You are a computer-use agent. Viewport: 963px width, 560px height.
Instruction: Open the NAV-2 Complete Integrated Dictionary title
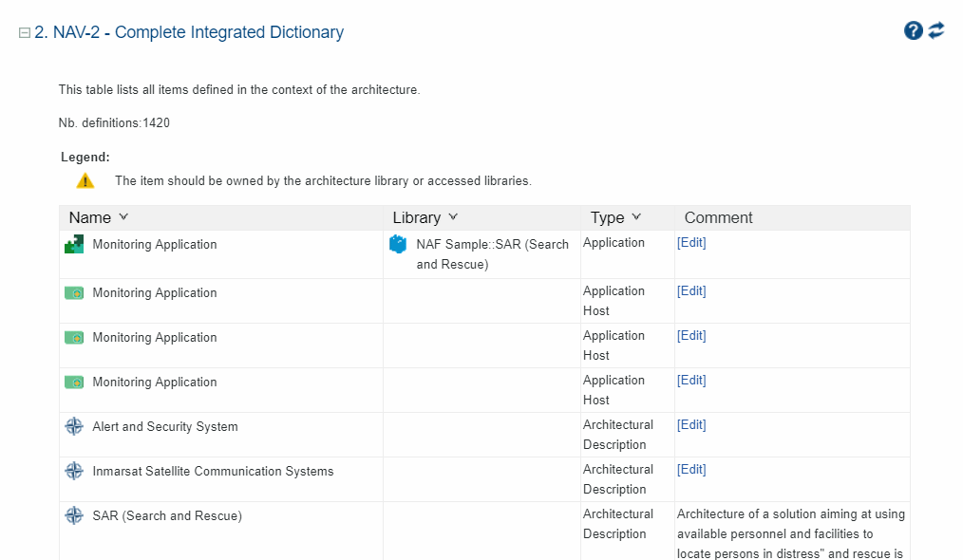point(189,32)
